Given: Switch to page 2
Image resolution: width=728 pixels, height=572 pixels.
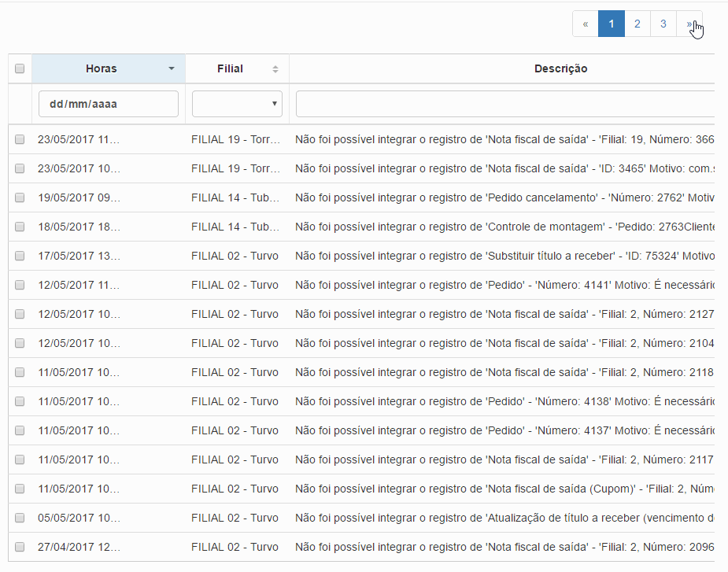Looking at the screenshot, I should pos(637,24).
